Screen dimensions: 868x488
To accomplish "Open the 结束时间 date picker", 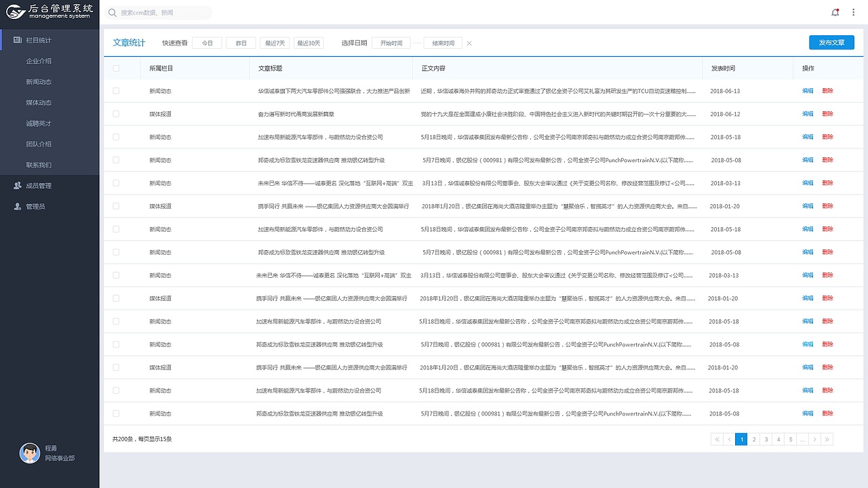I will [x=443, y=43].
